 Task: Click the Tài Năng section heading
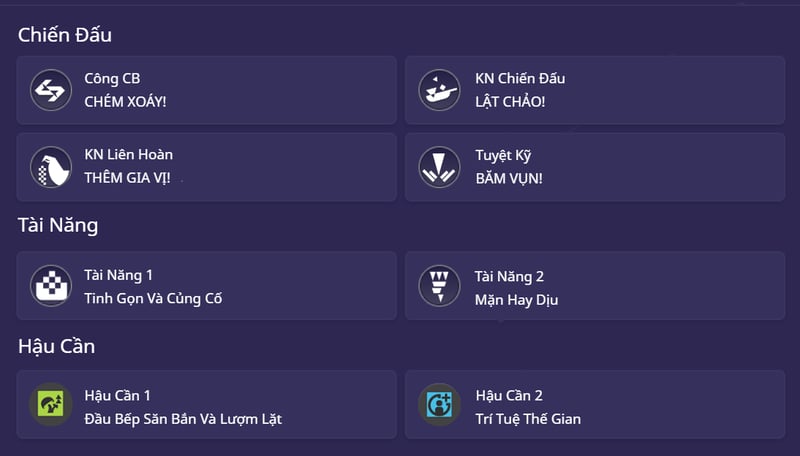[x=58, y=225]
